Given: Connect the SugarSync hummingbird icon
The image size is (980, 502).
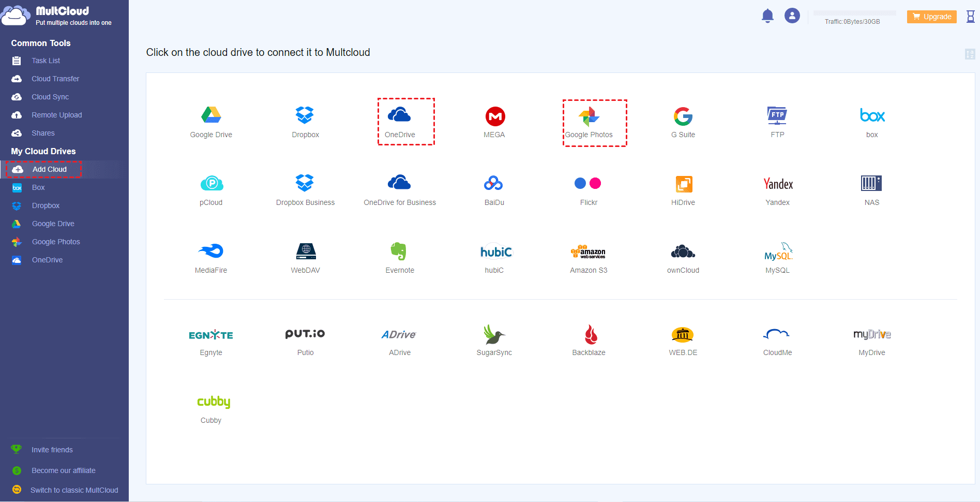Looking at the screenshot, I should click(494, 334).
